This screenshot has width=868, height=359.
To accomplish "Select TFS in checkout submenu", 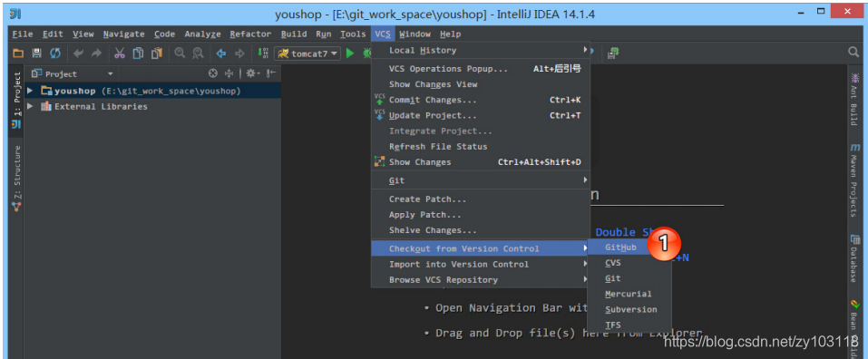I will coord(629,325).
